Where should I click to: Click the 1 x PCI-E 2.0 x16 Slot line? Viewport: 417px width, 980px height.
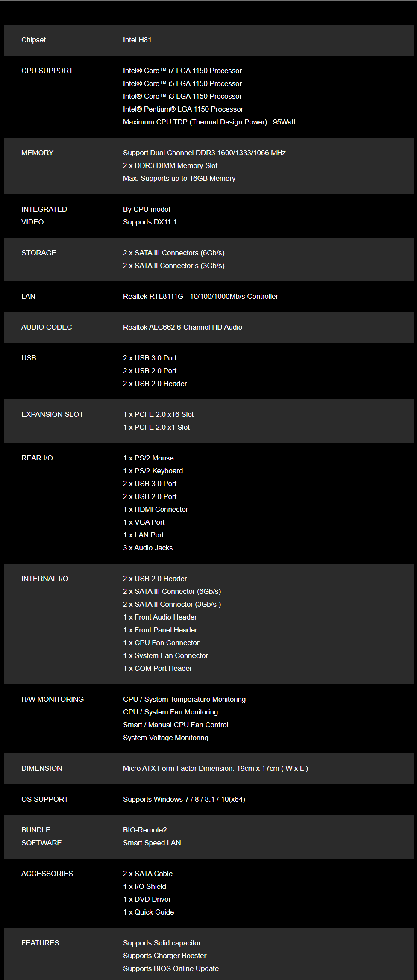point(158,414)
